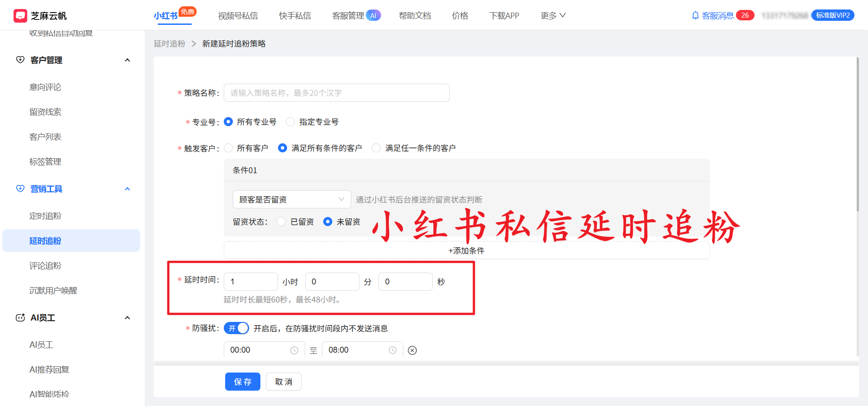The image size is (868, 406).
Task: Click the 芝麻云帆 logo icon
Action: 20,16
